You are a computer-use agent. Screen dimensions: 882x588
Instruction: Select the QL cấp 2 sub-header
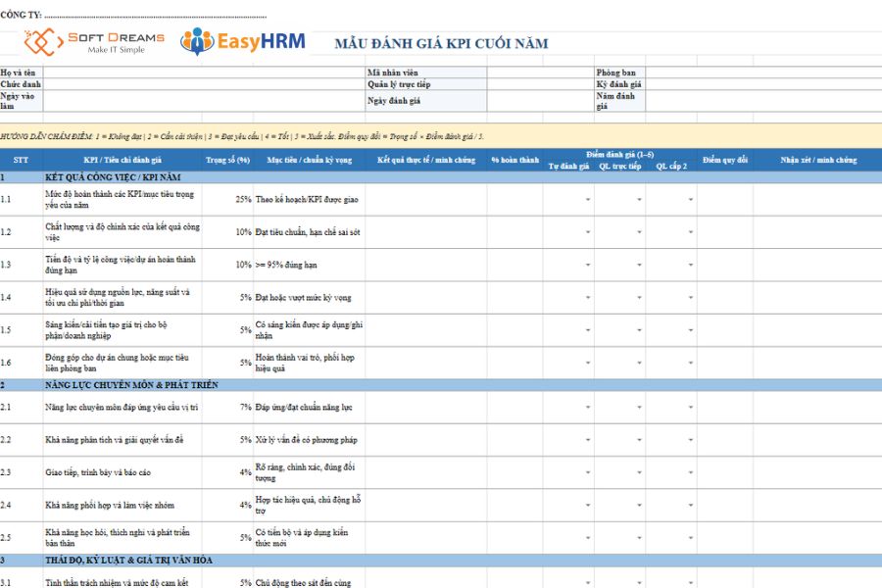[x=671, y=166]
